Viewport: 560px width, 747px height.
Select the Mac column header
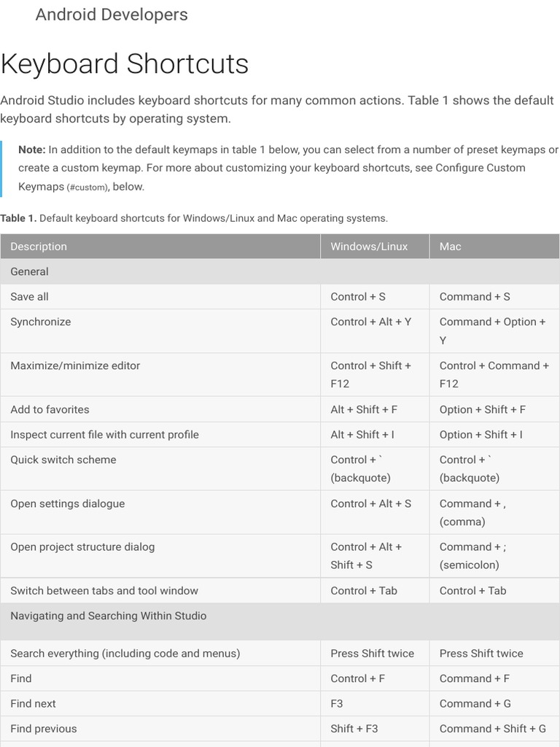tap(451, 247)
